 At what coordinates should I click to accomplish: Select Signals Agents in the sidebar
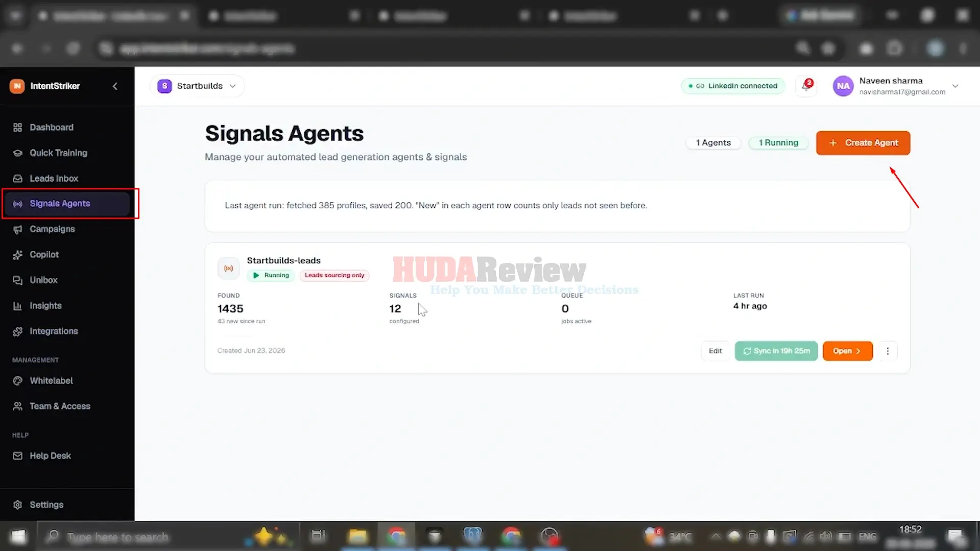[66, 203]
